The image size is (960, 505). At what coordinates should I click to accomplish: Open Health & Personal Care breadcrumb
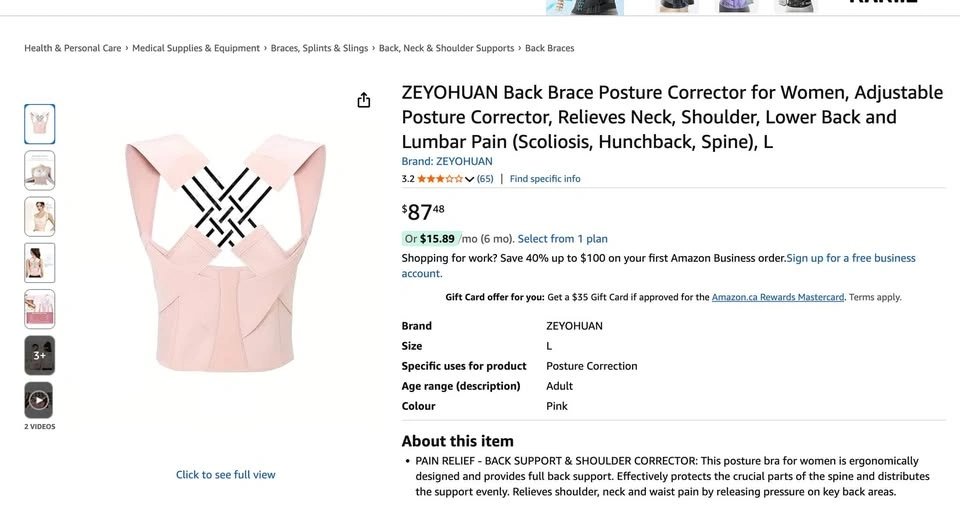click(x=73, y=48)
